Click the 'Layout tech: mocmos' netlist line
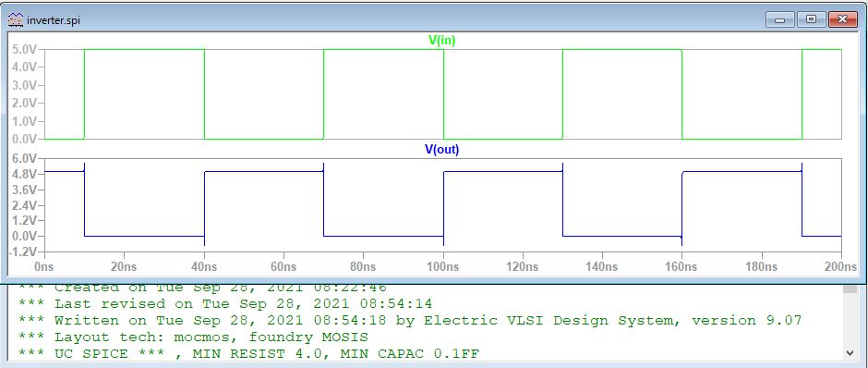Image resolution: width=868 pixels, height=368 pixels. [193, 337]
